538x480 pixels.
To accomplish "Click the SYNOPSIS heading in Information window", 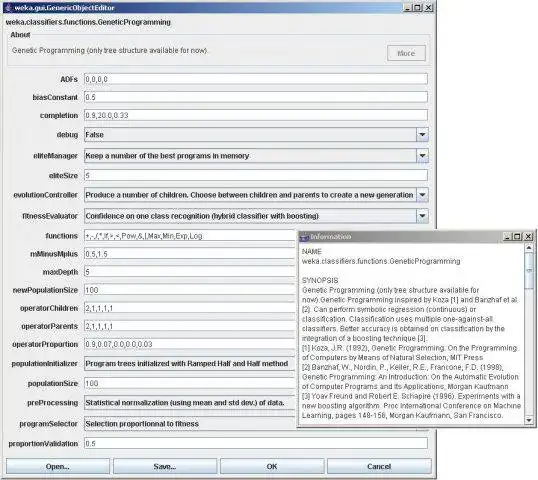I will pyautogui.click(x=320, y=280).
